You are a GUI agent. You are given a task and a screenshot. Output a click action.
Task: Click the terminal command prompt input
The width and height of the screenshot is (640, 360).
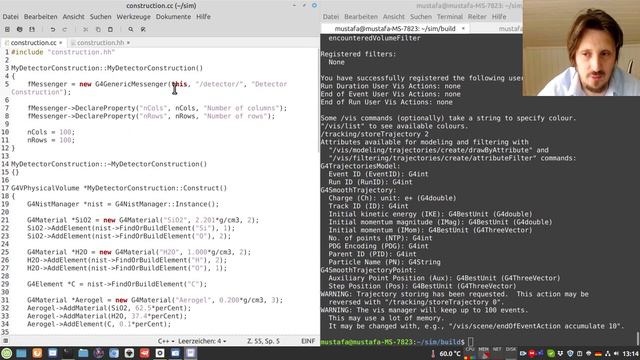tap(471, 342)
